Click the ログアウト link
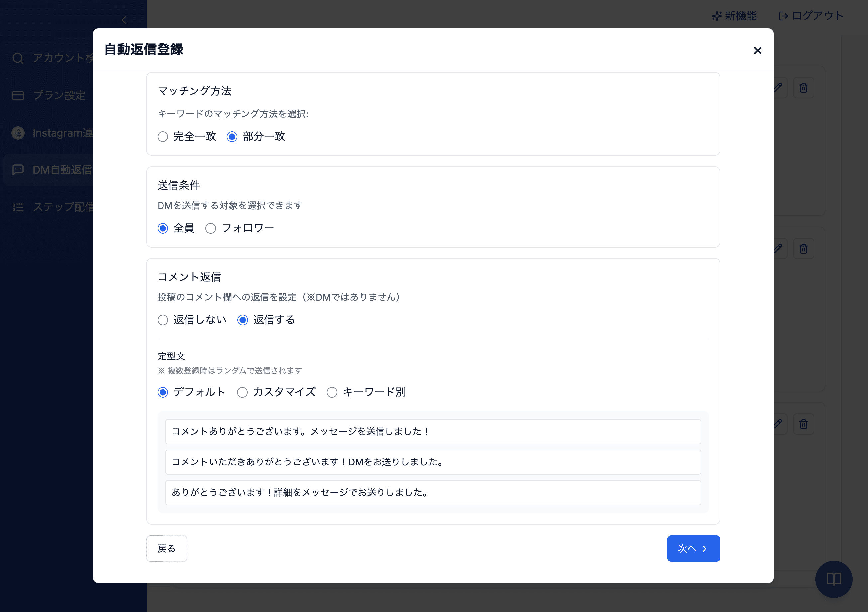Viewport: 868px width, 612px height. 811,16
